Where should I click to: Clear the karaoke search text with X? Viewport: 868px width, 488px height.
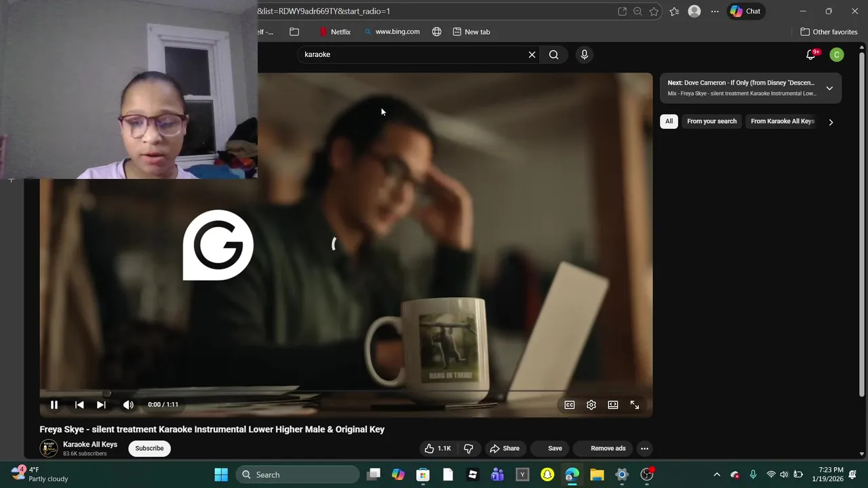pos(532,55)
